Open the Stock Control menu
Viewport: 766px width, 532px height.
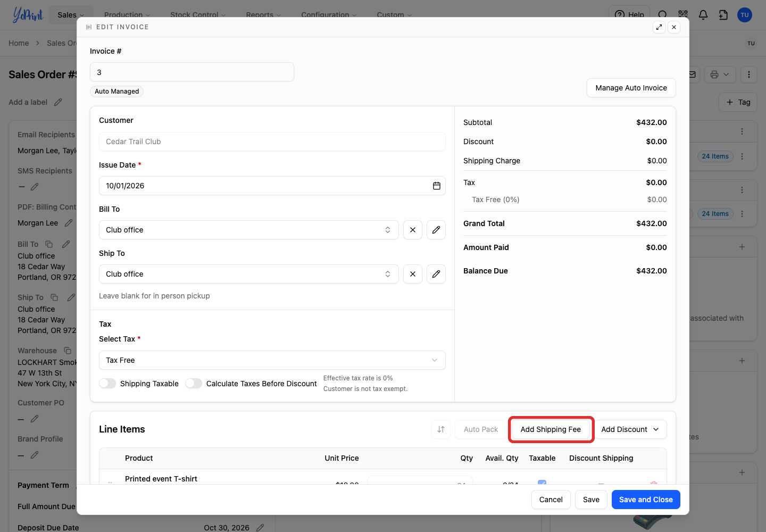pos(198,15)
